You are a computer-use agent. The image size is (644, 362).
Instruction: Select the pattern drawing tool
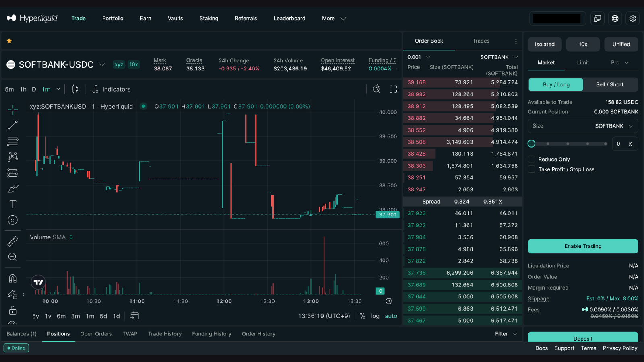coord(12,157)
